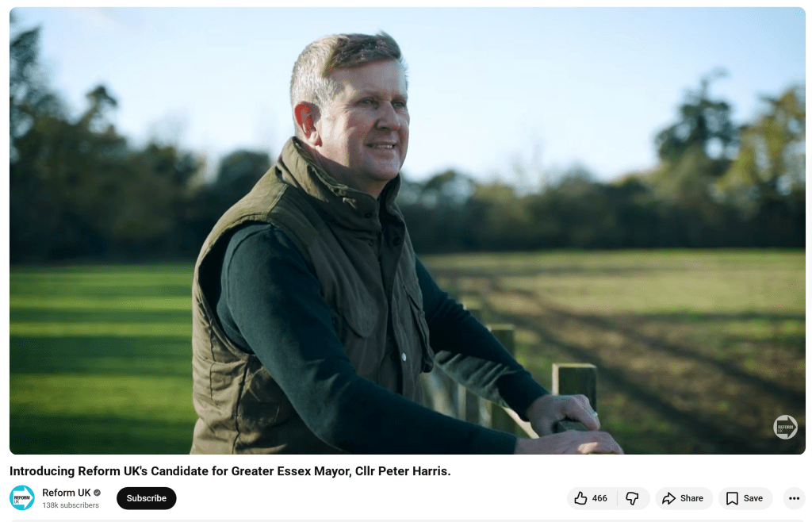Click the 138k subscribers text
The image size is (812, 522).
point(71,505)
